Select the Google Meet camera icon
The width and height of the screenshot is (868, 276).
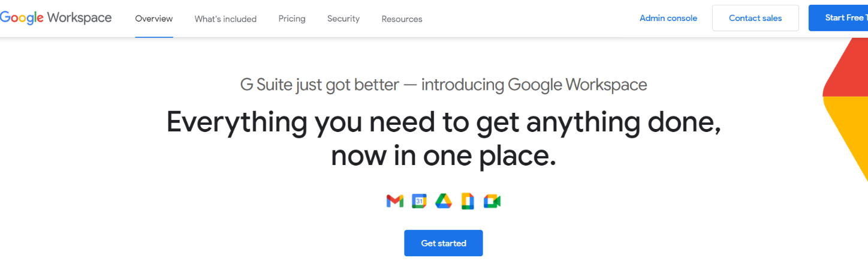point(492,201)
